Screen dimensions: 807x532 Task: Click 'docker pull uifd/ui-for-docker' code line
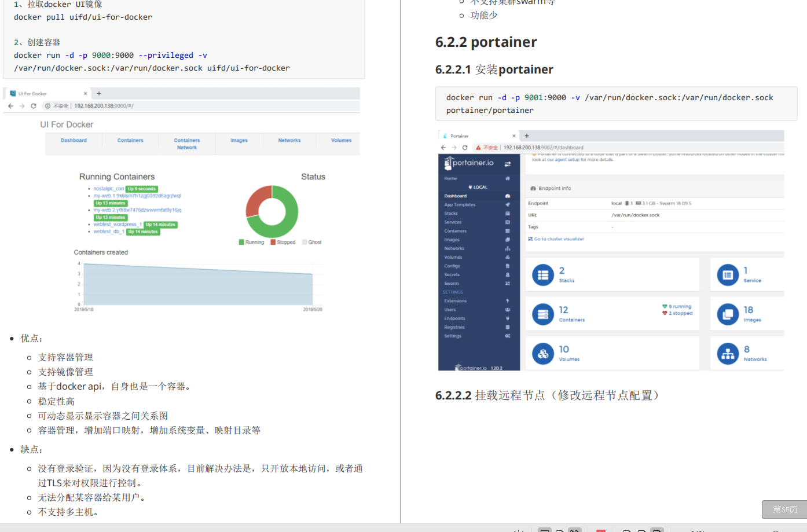(83, 17)
